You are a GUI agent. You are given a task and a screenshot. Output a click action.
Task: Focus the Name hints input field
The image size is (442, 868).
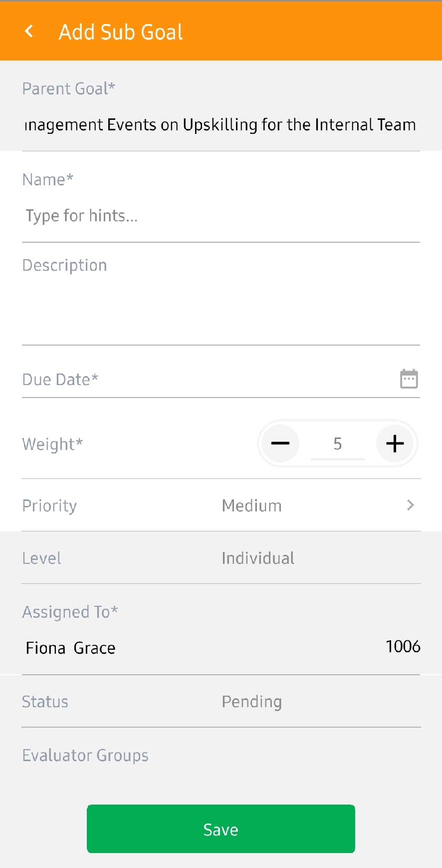click(x=221, y=216)
